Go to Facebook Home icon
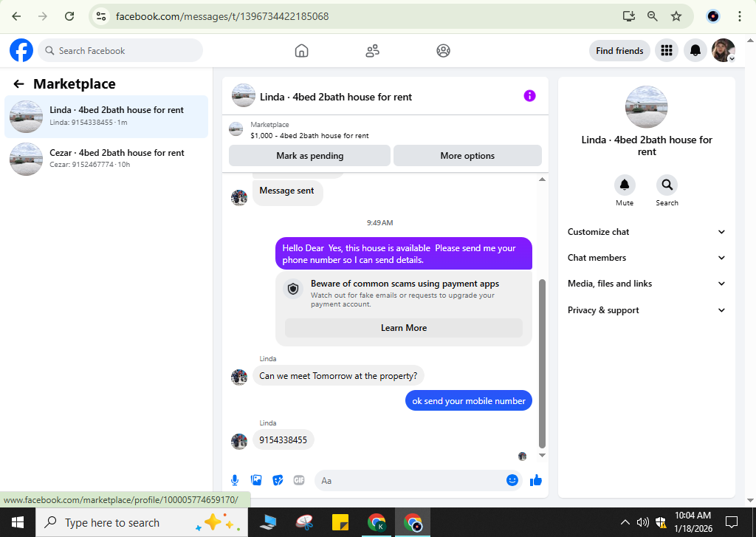 [x=301, y=51]
